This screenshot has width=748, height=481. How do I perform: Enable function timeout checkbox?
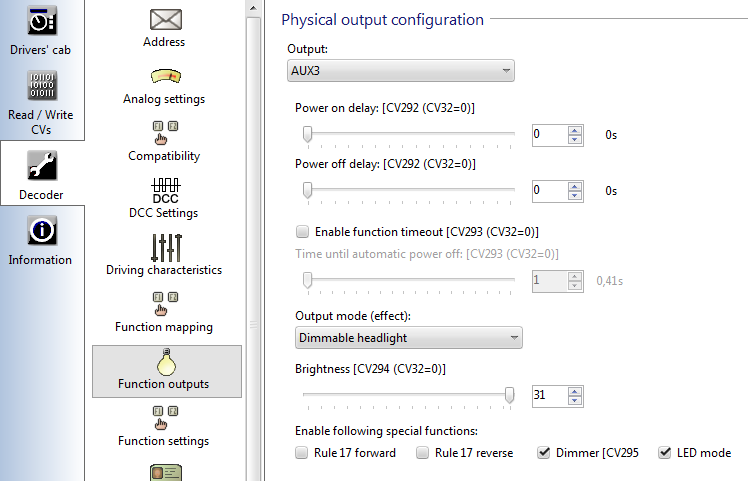(302, 231)
